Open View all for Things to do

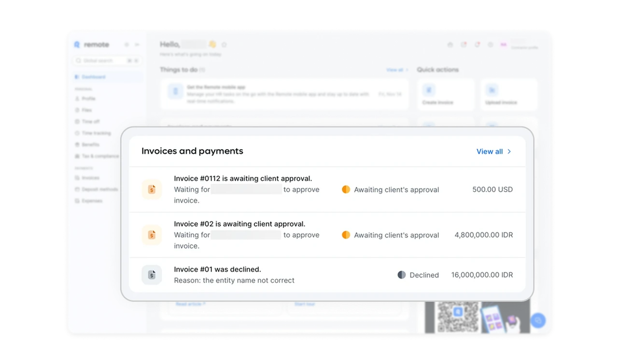coord(397,70)
